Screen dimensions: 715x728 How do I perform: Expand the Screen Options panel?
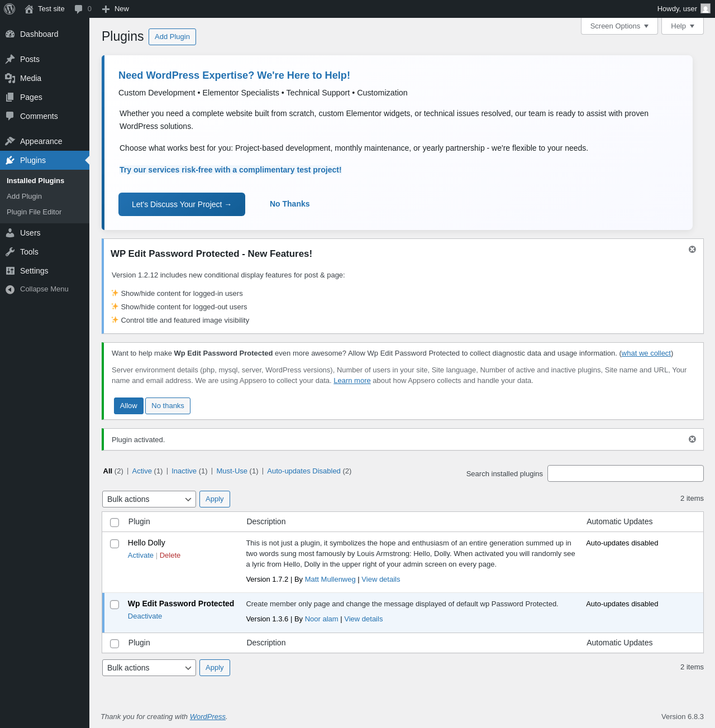coord(619,26)
